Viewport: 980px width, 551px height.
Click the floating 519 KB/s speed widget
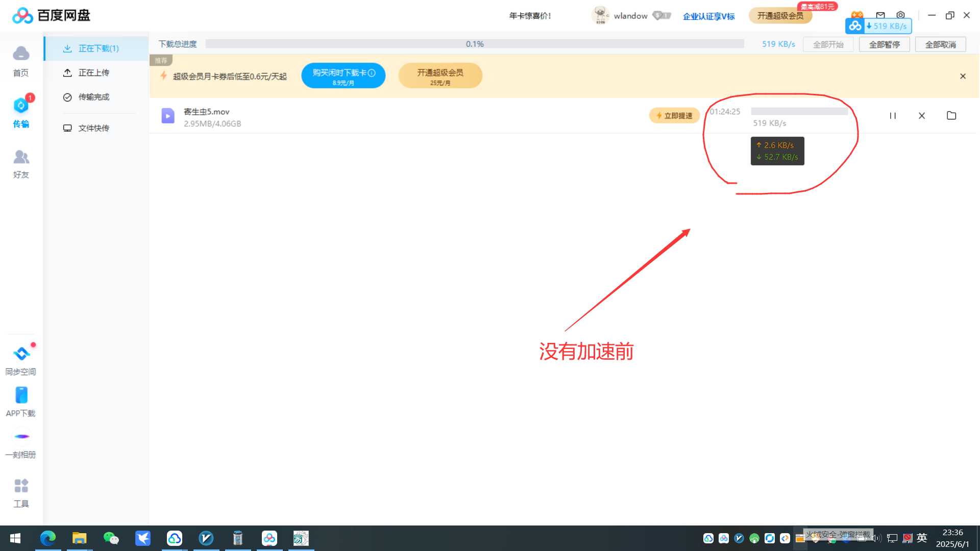point(878,26)
